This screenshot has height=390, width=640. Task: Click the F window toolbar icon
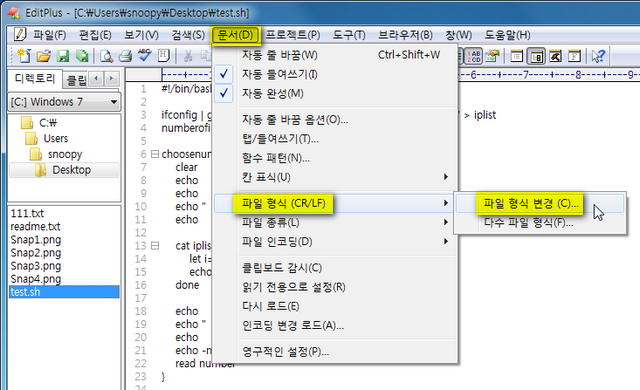tap(574, 56)
